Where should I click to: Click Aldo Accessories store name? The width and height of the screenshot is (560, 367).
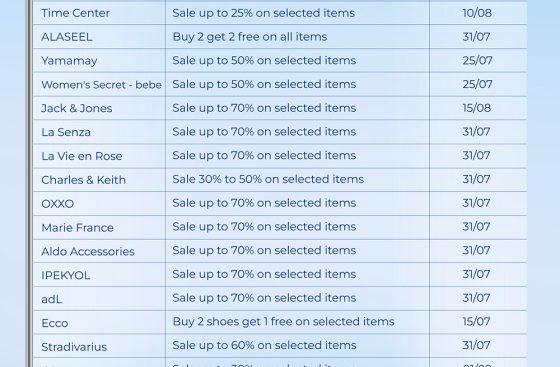pyautogui.click(x=88, y=252)
